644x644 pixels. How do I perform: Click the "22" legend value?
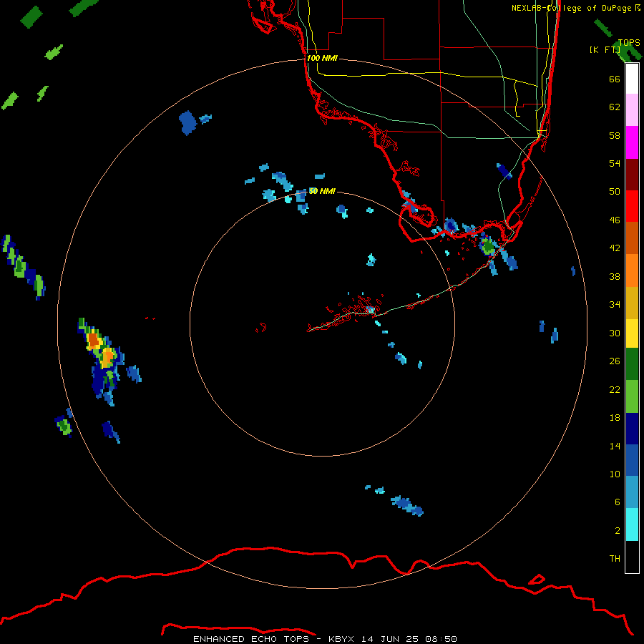tap(615, 389)
